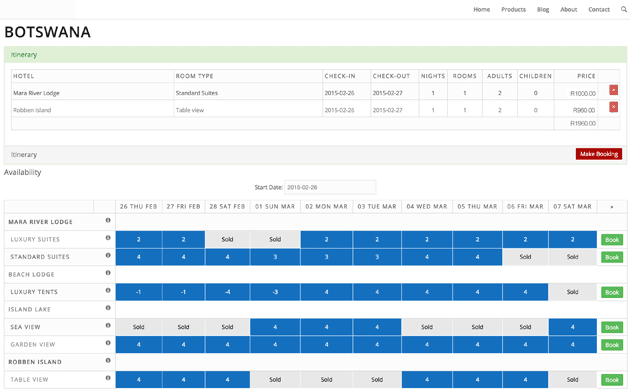
Task: Remove Robben Island from itinerary
Action: coord(613,107)
